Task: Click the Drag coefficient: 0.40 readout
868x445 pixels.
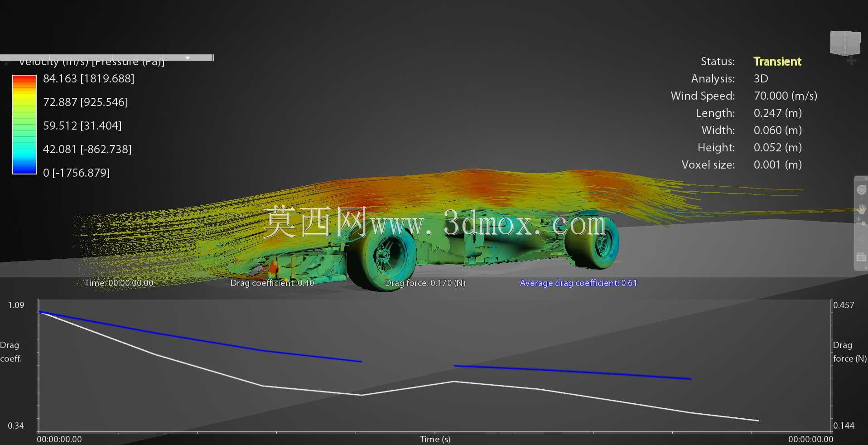Action: [272, 283]
